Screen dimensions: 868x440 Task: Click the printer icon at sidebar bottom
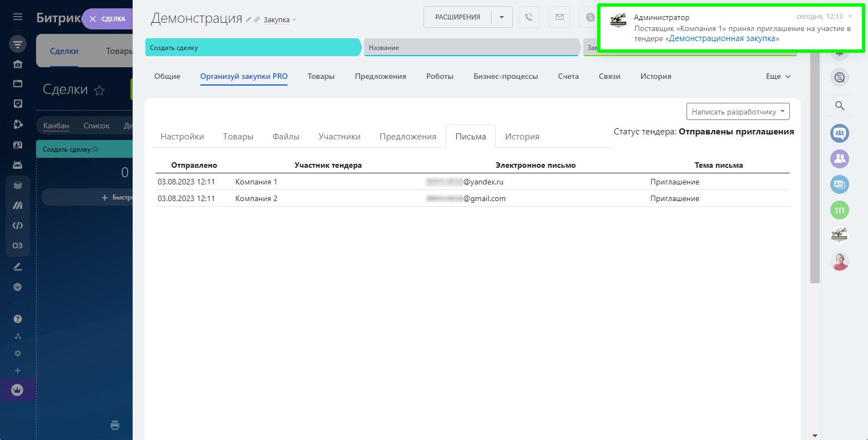tap(115, 426)
